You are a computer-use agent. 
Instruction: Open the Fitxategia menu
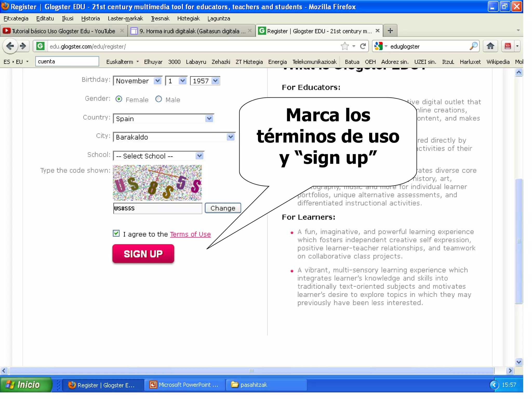[16, 18]
